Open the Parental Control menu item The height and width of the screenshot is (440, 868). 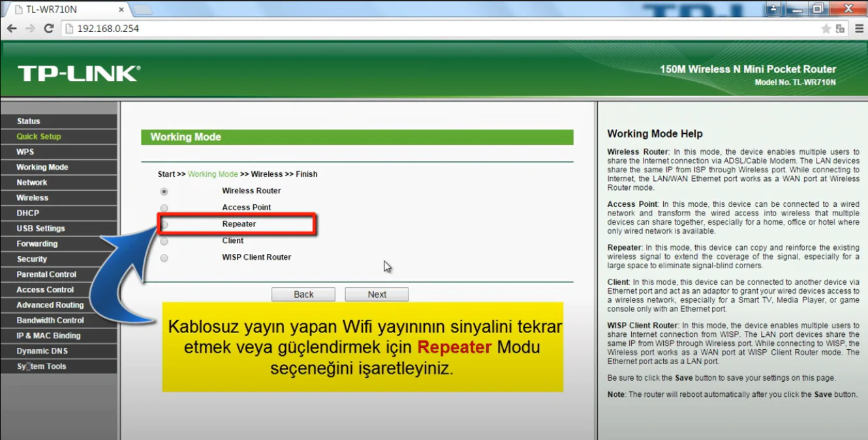(x=46, y=275)
